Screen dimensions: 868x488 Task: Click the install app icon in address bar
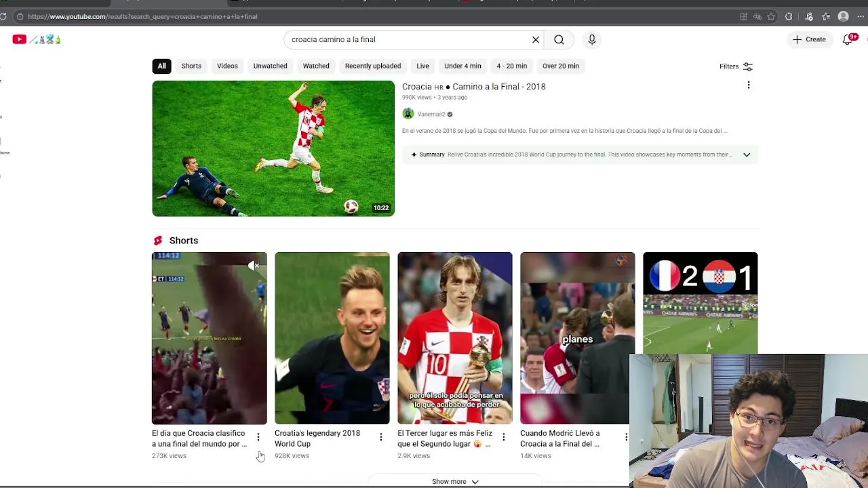click(744, 16)
